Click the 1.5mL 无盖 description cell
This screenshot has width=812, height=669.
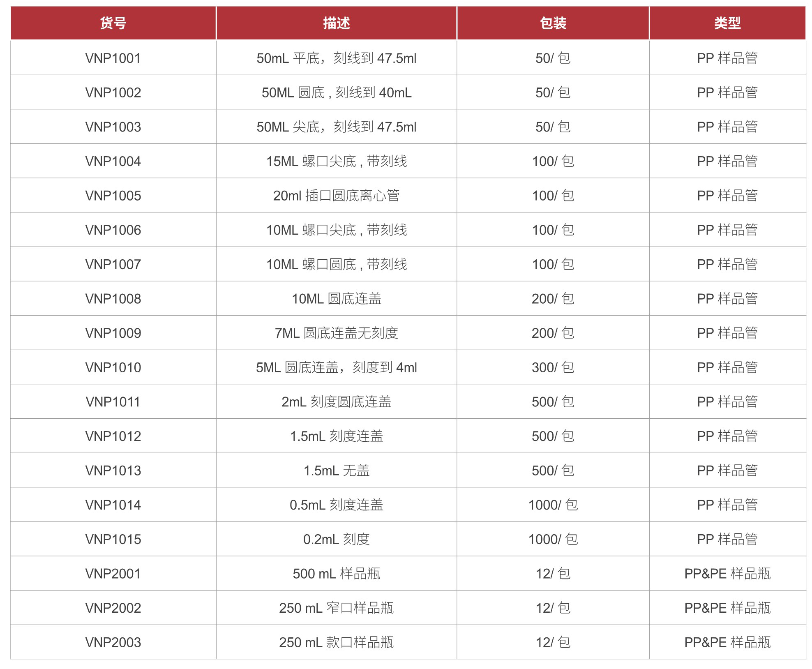coord(336,471)
